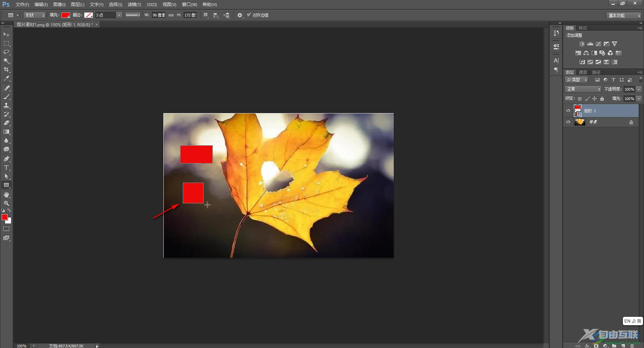The image size is (644, 348).
Task: Add a Curves adjustment
Action: [x=598, y=44]
